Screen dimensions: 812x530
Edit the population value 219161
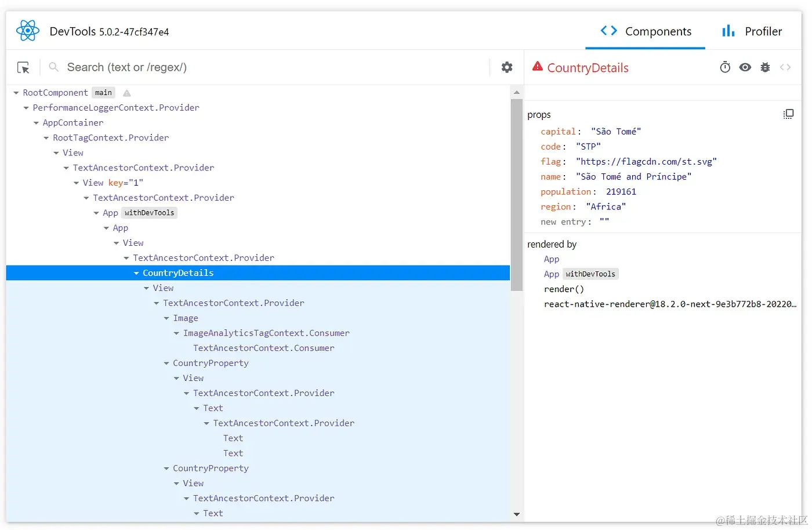(x=621, y=192)
